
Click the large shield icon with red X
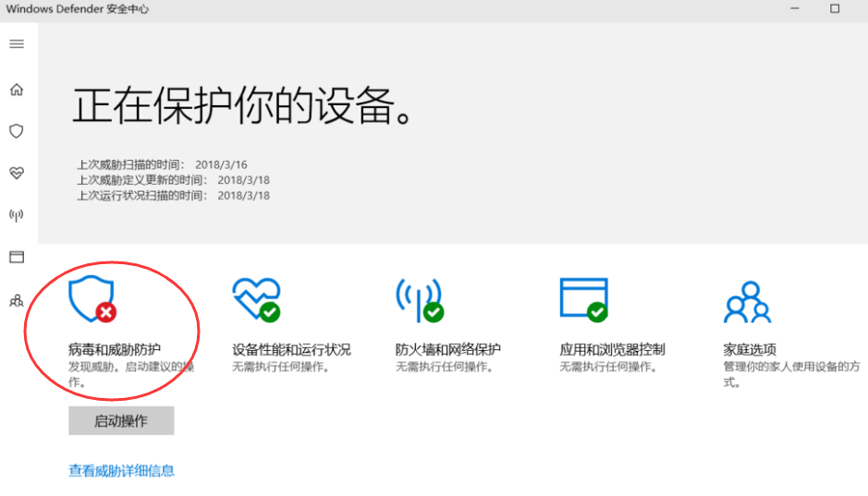point(92,300)
